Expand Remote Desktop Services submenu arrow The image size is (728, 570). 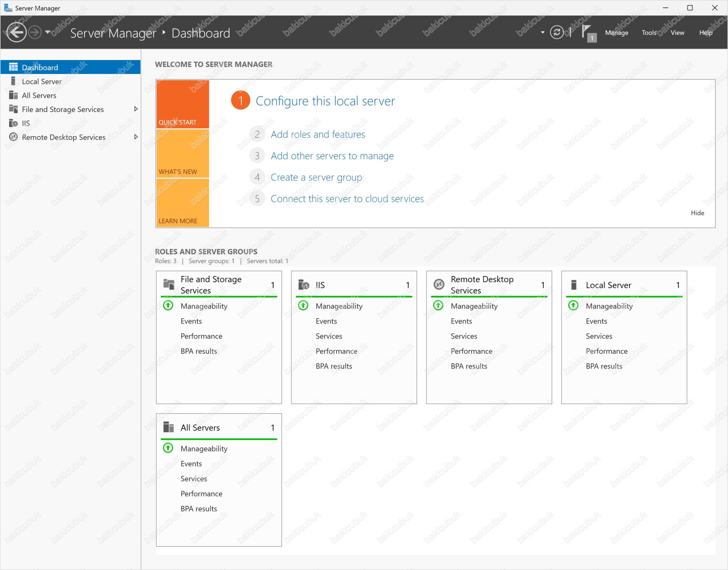136,137
